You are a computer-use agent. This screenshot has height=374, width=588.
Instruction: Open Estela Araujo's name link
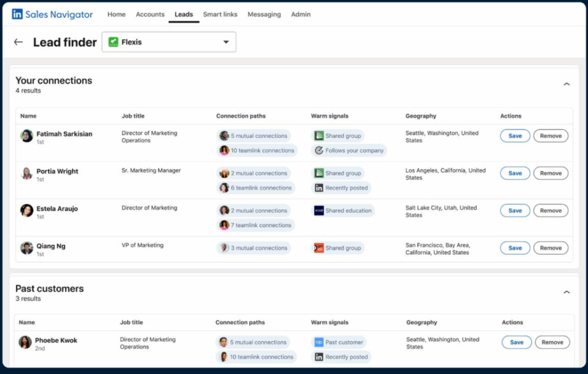(57, 209)
